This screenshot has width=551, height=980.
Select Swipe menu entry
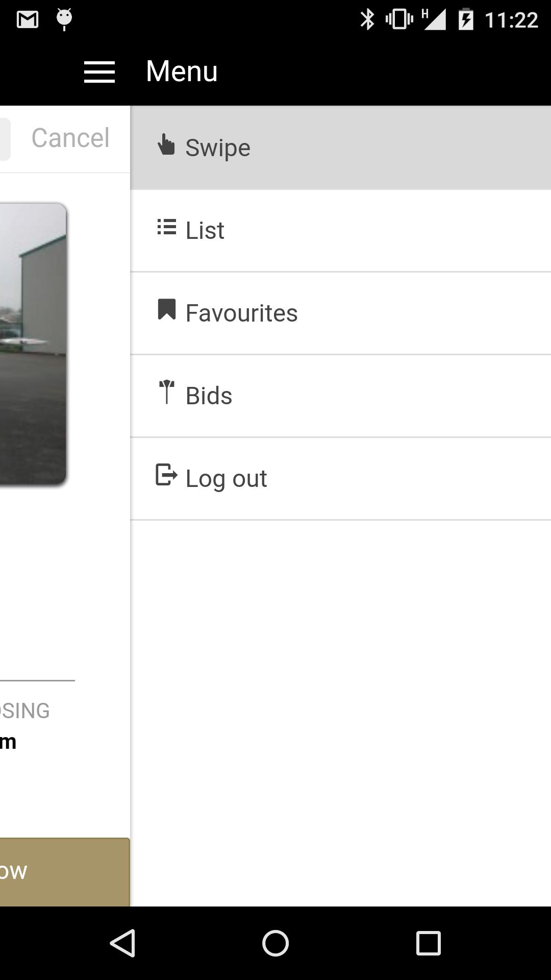click(340, 148)
